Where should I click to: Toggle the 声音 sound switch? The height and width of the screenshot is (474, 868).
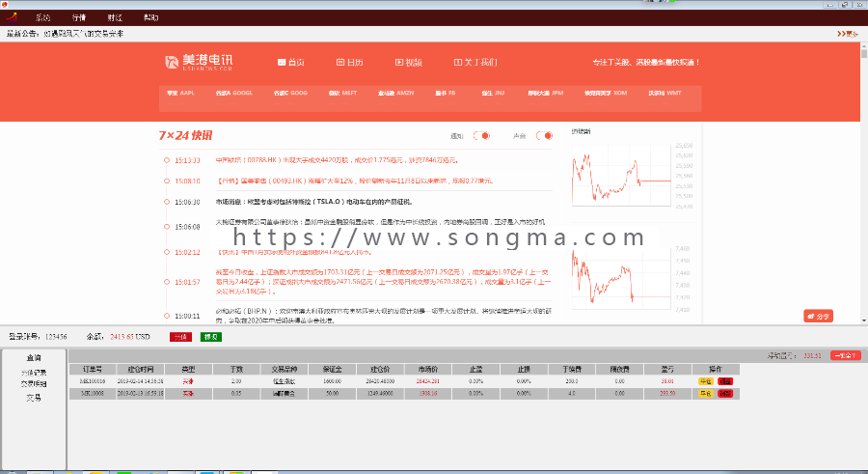pyautogui.click(x=544, y=136)
